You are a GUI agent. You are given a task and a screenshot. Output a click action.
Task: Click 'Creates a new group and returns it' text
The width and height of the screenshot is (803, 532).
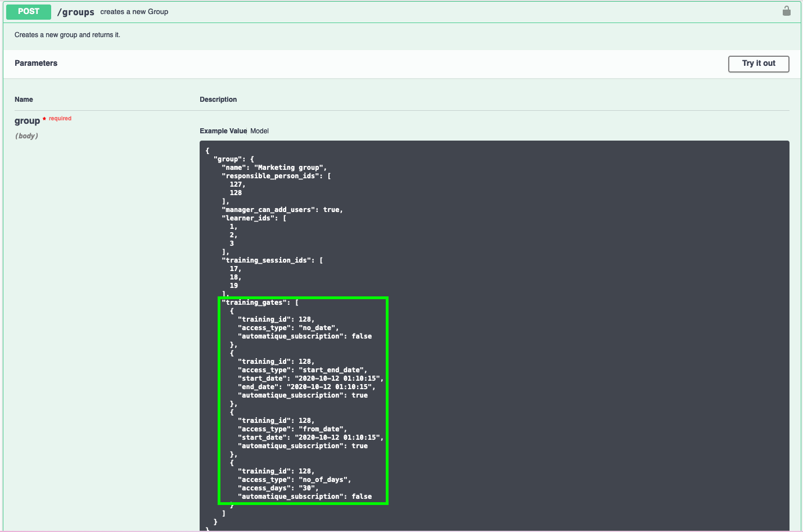click(67, 35)
